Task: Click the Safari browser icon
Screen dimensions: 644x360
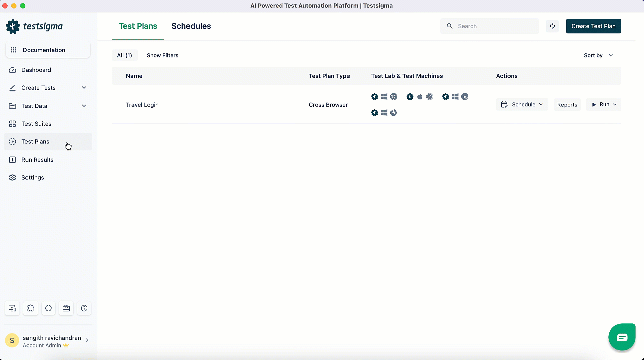Action: coord(430,97)
